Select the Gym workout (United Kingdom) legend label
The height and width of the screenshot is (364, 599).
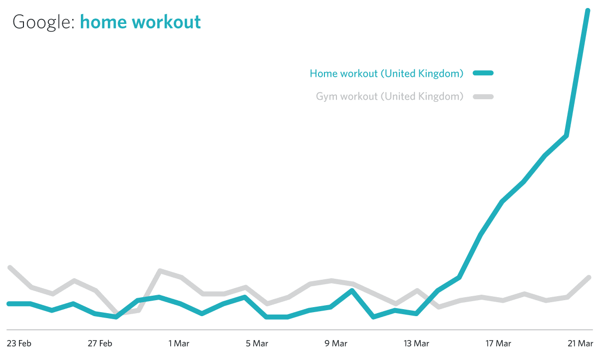(x=389, y=96)
